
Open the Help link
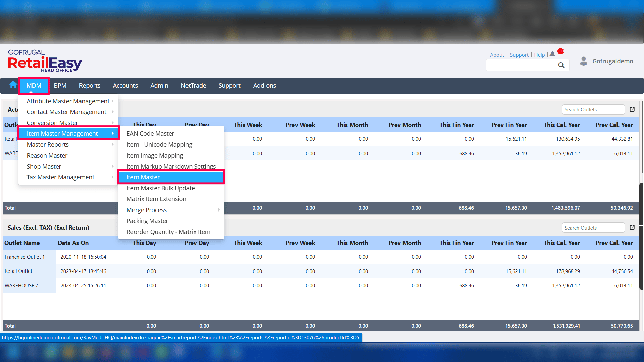[539, 55]
